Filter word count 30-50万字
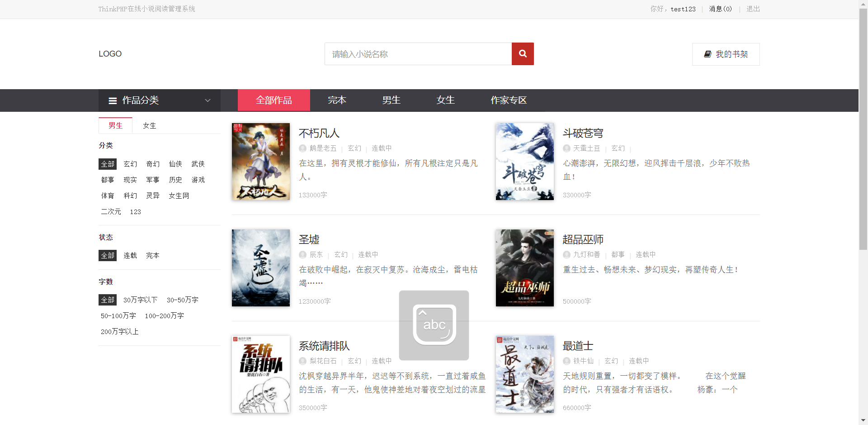 coord(183,300)
